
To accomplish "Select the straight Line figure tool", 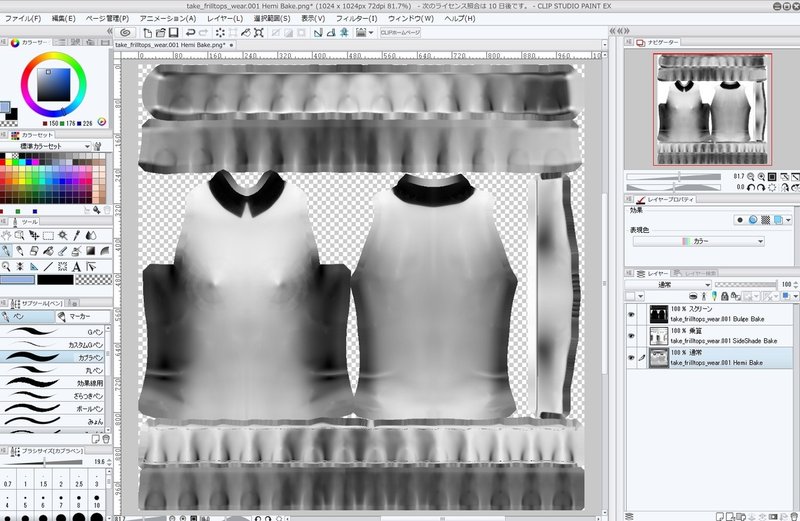I will [x=48, y=266].
